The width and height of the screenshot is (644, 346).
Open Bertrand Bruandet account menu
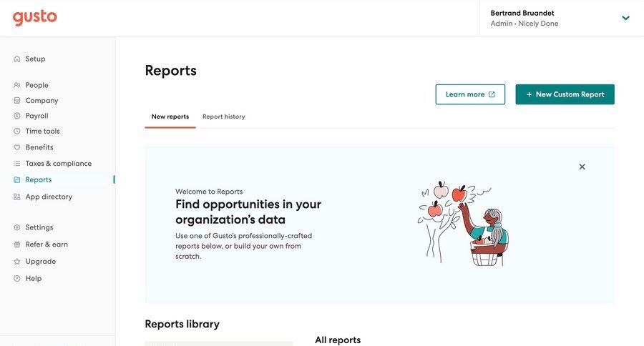(x=524, y=18)
